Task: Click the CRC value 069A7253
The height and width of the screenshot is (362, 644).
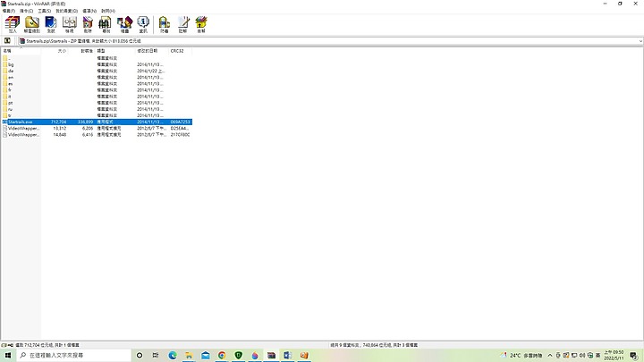Action: 181,122
